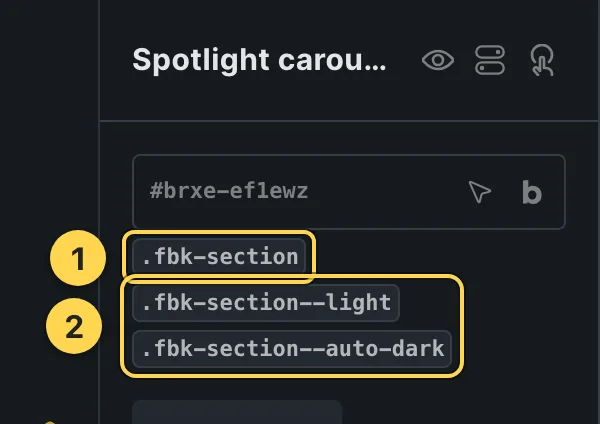Click the truncated Spotlight carousel heading text
This screenshot has width=600, height=424.
click(x=259, y=60)
